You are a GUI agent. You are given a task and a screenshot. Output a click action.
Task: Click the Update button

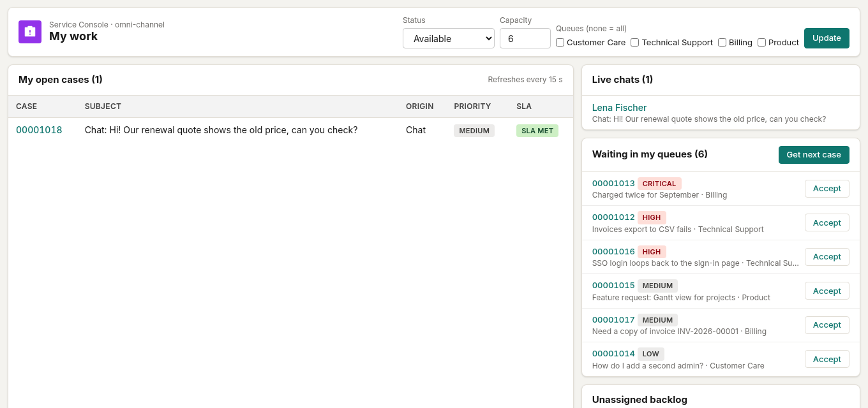point(827,38)
